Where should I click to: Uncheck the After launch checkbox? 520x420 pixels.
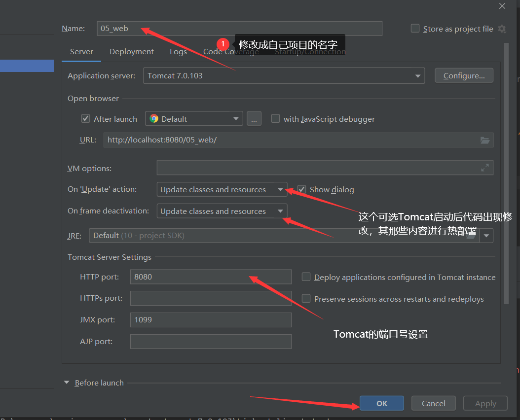pos(85,119)
